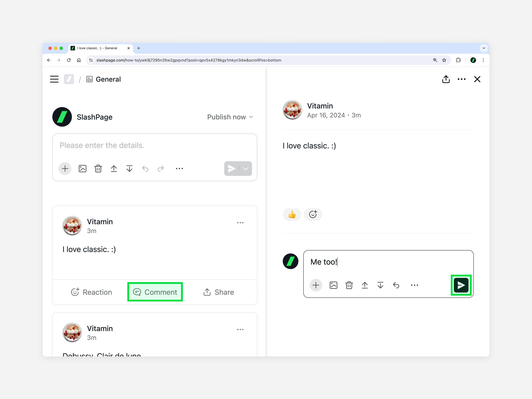This screenshot has width=532, height=399.
Task: Click Vitamin avatar on 'I love classic' card
Action: pos(72,226)
